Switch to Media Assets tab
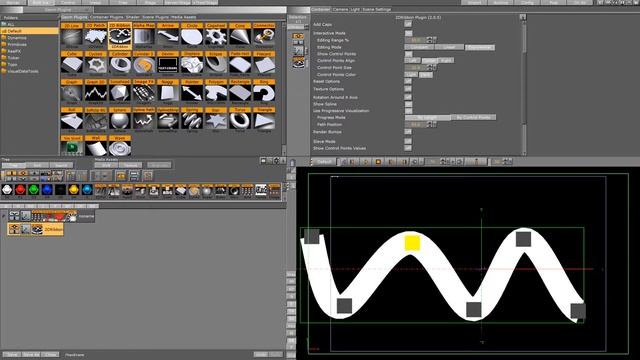The image size is (640, 360). click(184, 17)
